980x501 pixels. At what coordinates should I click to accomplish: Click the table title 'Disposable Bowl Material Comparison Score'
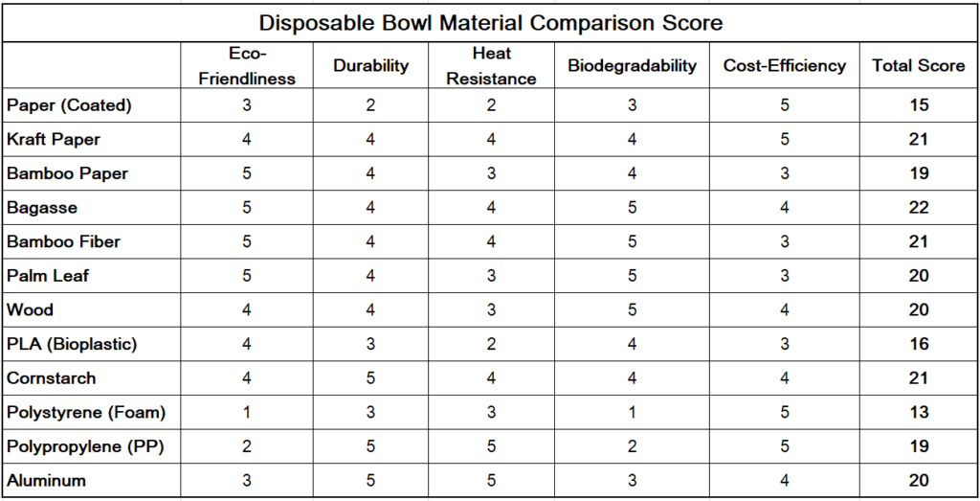coord(489,21)
